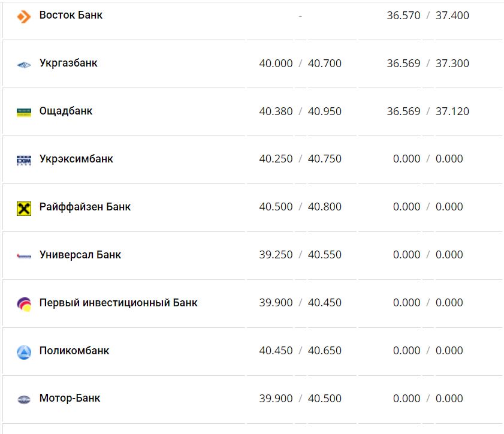Click the Мотор-Банк logo icon
The height and width of the screenshot is (434, 504).
[x=24, y=399]
